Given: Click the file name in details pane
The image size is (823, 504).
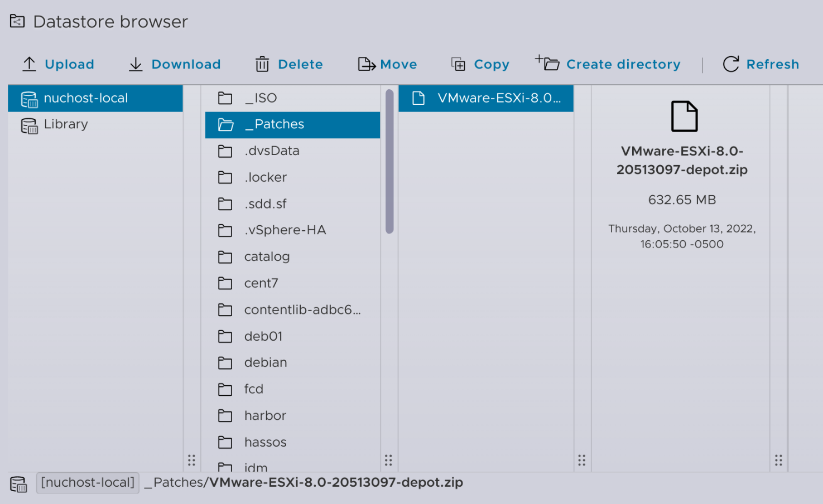Looking at the screenshot, I should [x=682, y=161].
